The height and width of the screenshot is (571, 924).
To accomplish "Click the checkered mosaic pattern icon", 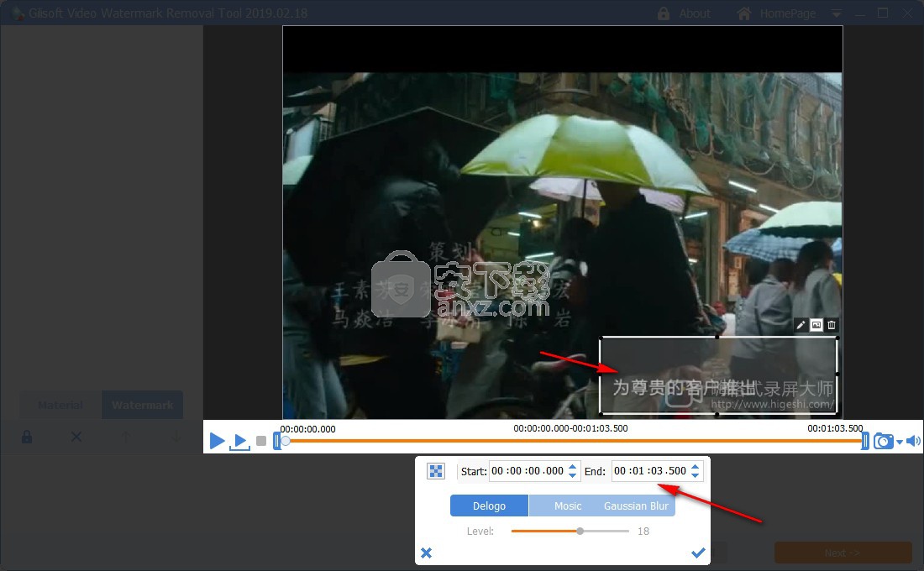I will pos(435,471).
